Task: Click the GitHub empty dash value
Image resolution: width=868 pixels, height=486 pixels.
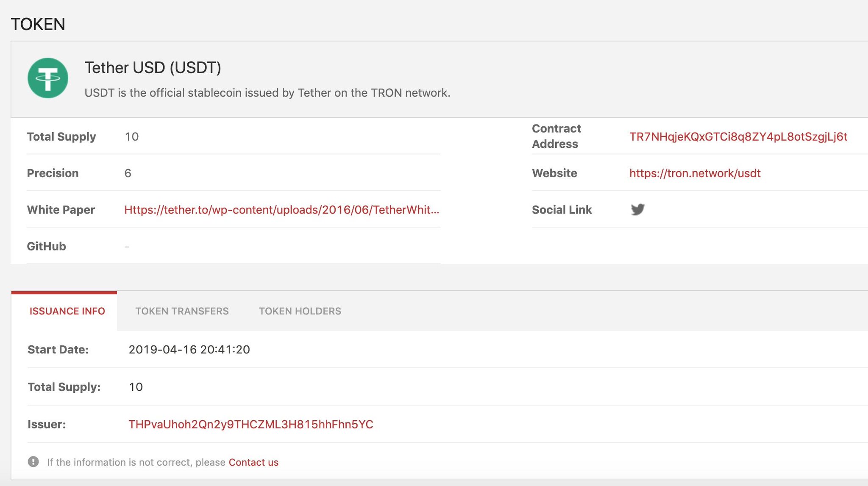Action: click(x=127, y=246)
